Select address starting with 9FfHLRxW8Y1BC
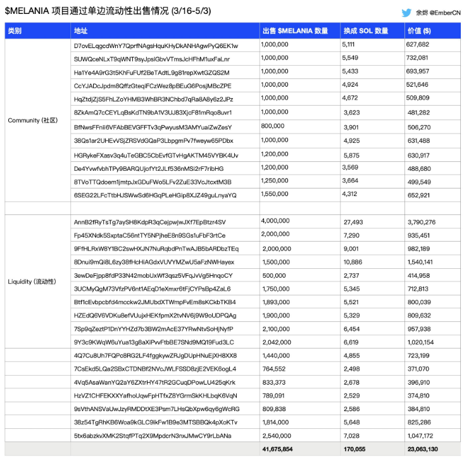The height and width of the screenshot is (463, 476). coord(156,249)
